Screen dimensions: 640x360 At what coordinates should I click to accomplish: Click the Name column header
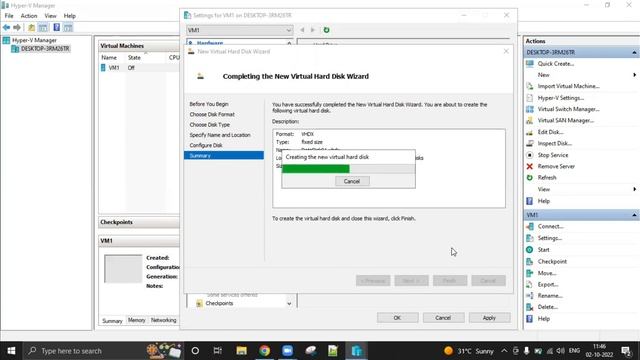click(109, 58)
